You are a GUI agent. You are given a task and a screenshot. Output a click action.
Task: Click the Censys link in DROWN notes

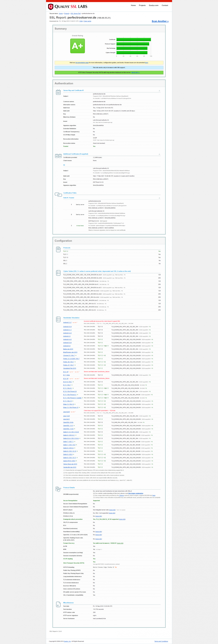[122, 495]
